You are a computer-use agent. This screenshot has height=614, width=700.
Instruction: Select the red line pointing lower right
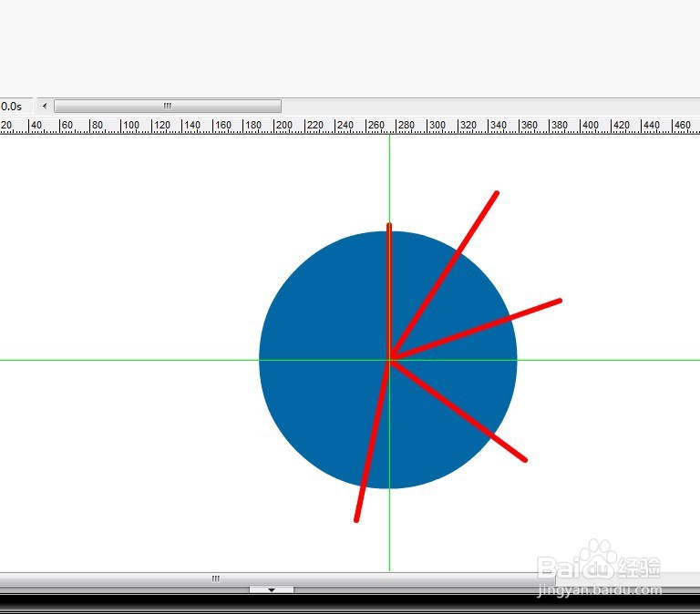(x=458, y=411)
